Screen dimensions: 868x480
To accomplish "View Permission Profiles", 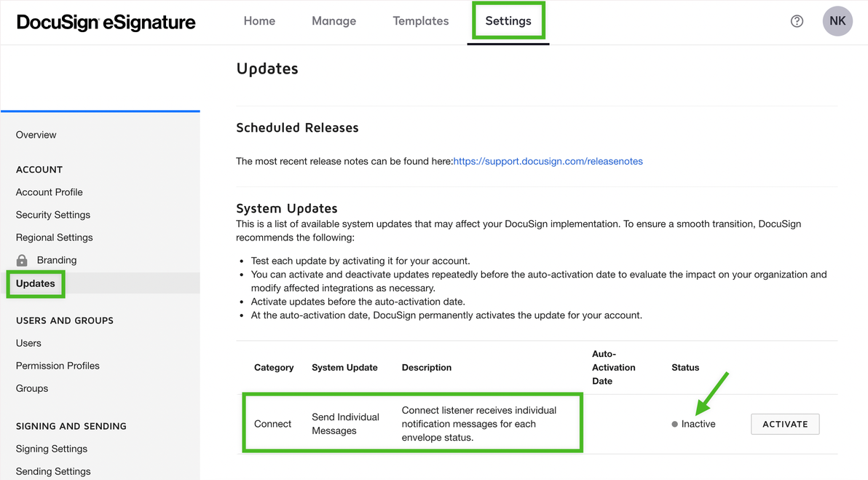I will point(57,365).
